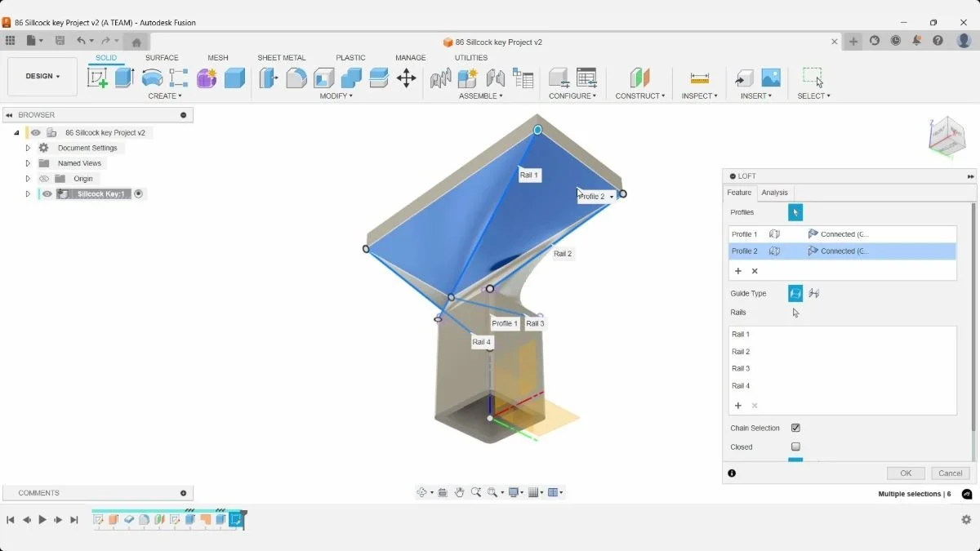The image size is (980, 551).
Task: Expand the Document Settings node
Action: (28, 148)
